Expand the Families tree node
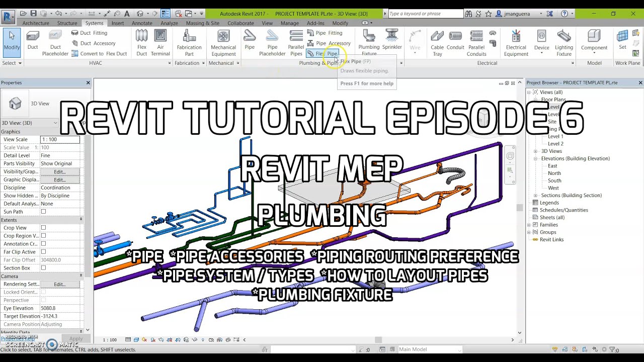This screenshot has height=362, width=644. tap(529, 225)
